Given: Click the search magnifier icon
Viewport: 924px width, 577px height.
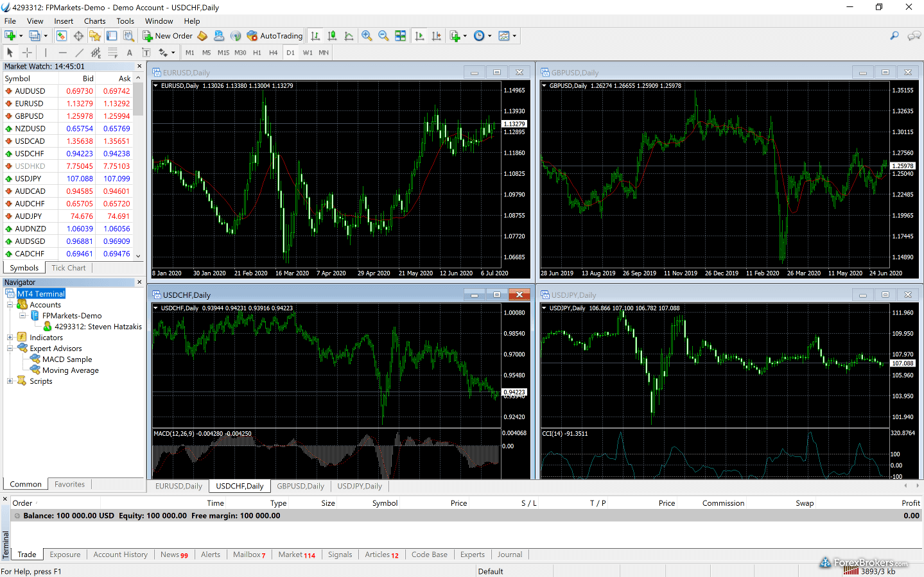Looking at the screenshot, I should [x=894, y=36].
